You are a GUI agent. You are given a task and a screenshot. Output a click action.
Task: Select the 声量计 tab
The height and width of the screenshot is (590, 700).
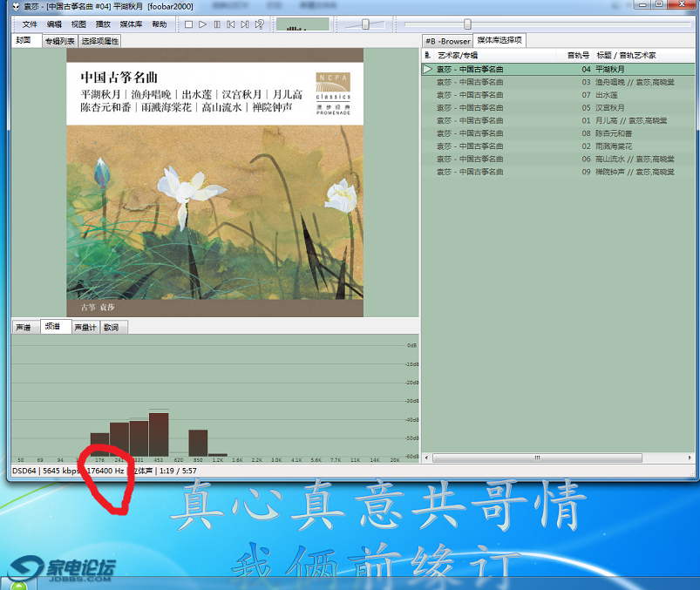pyautogui.click(x=85, y=328)
